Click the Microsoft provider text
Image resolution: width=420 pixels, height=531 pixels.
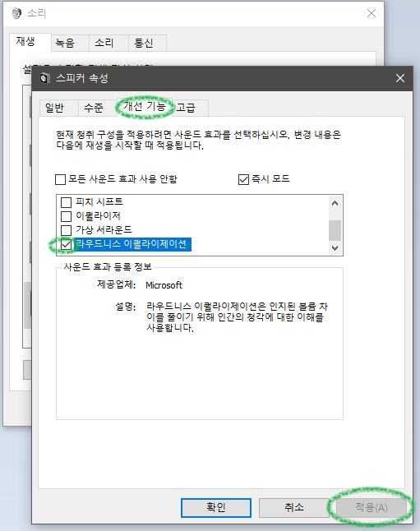coord(164,285)
